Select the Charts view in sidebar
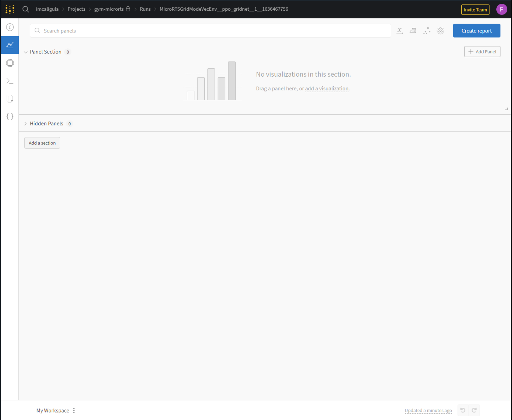This screenshot has width=512, height=420. [x=10, y=45]
